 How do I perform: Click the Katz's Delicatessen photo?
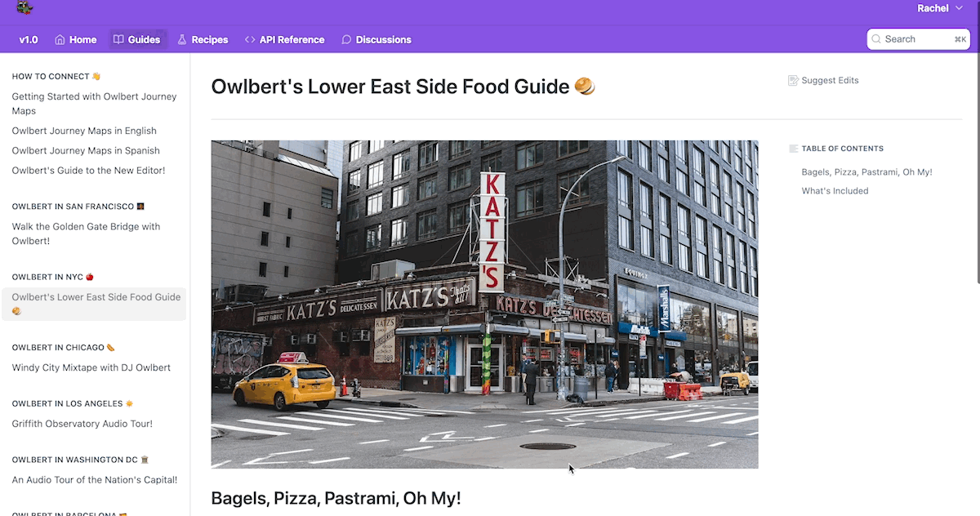484,305
